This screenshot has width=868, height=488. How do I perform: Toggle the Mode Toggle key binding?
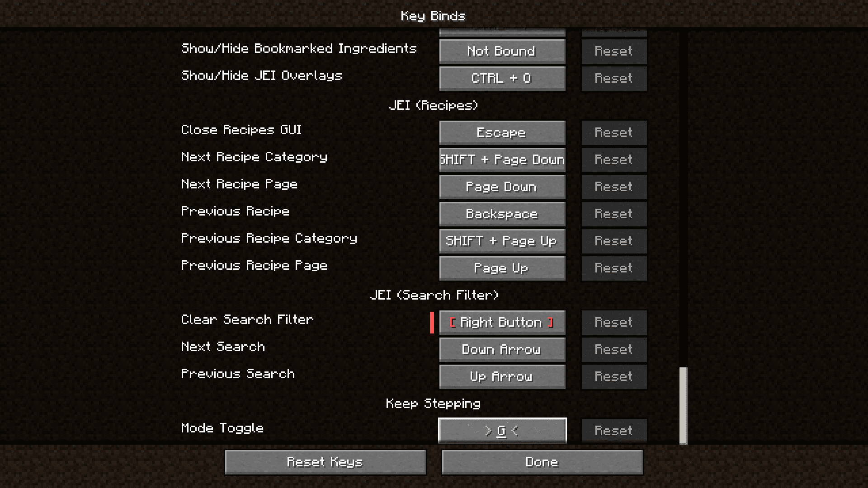point(501,430)
